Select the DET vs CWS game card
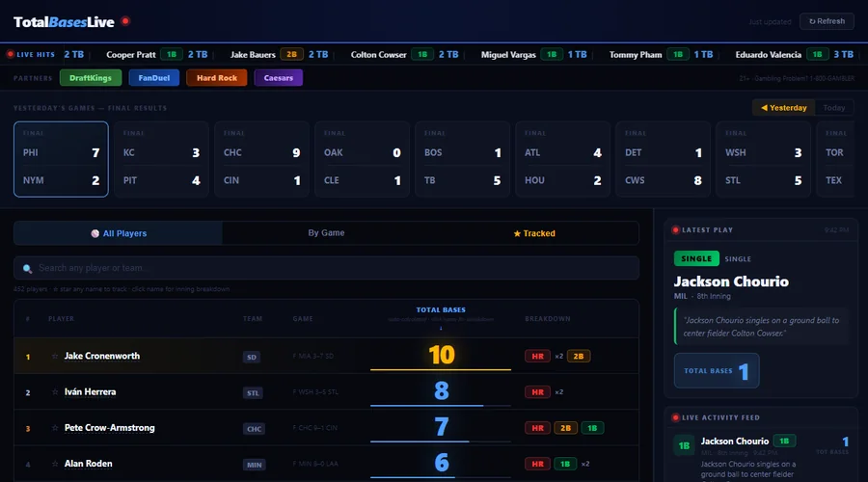Screen dimensions: 868x482 663,159
